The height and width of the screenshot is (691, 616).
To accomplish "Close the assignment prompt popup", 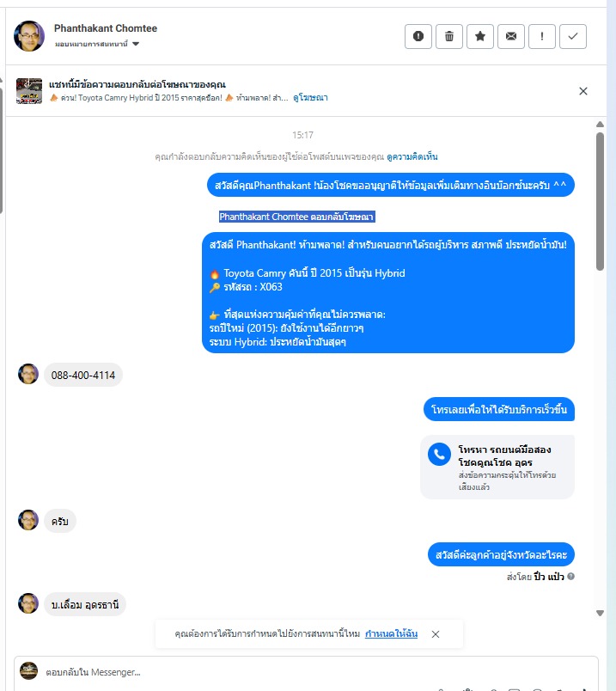I will tap(436, 633).
